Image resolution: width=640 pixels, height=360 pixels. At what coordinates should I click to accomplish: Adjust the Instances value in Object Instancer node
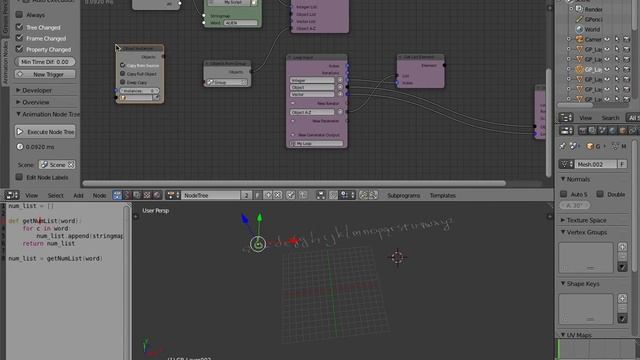[139, 91]
